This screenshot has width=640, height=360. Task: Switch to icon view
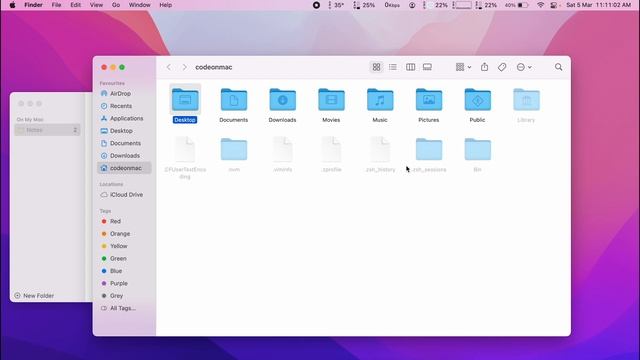376,67
